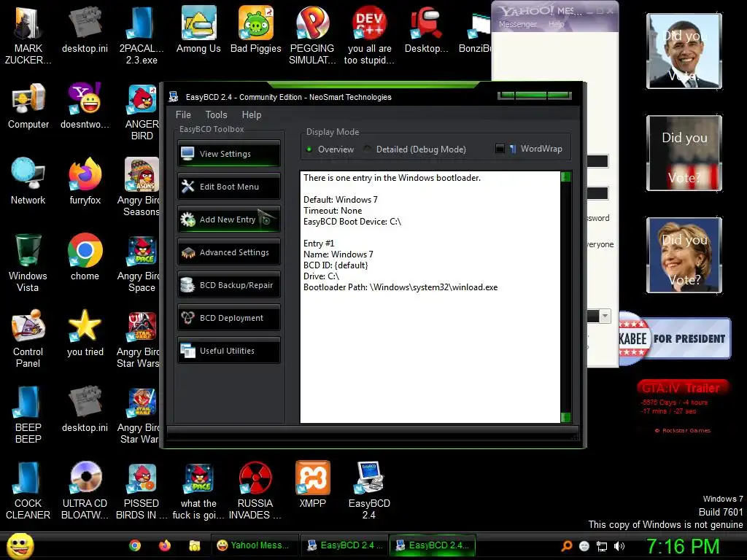The image size is (747, 560).
Task: Select the Bad Piggies desktop icon
Action: coord(256,29)
